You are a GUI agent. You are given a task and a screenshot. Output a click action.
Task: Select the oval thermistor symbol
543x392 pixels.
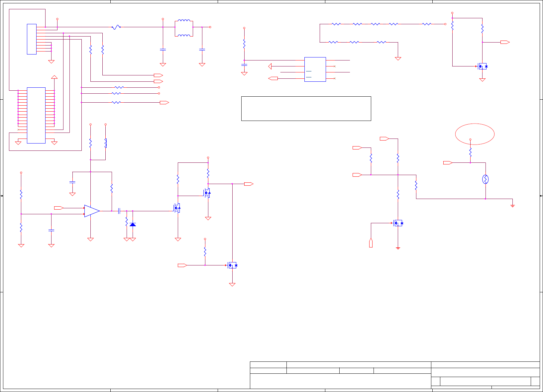[x=486, y=179]
